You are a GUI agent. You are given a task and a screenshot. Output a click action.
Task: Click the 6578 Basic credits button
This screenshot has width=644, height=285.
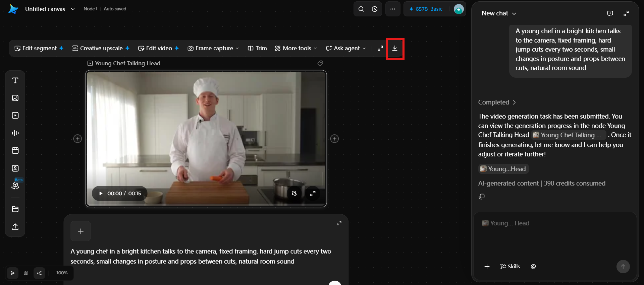coord(426,9)
